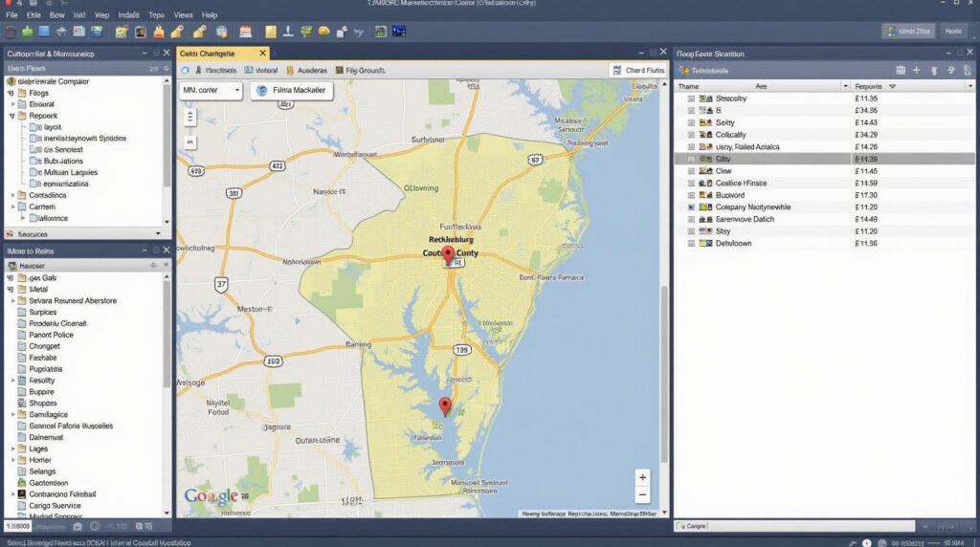Click the clipboard icon in right panel header
Screen dimensions: 980x547
tap(968, 71)
